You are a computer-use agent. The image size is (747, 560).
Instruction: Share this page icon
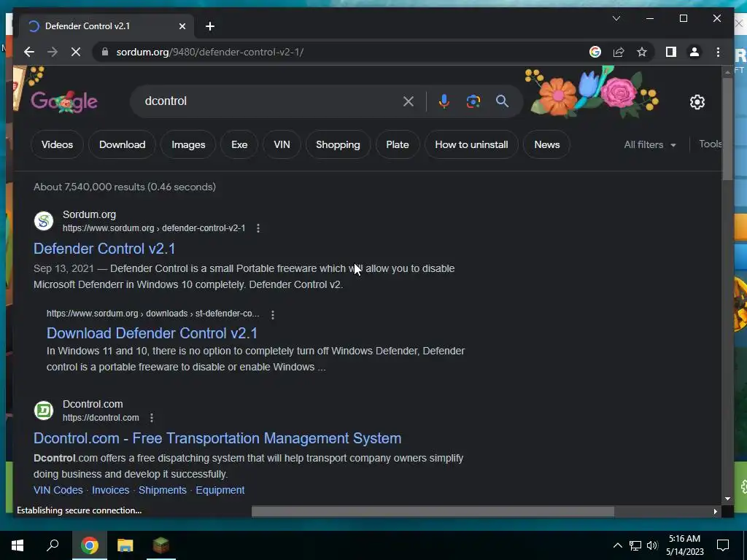click(x=619, y=52)
